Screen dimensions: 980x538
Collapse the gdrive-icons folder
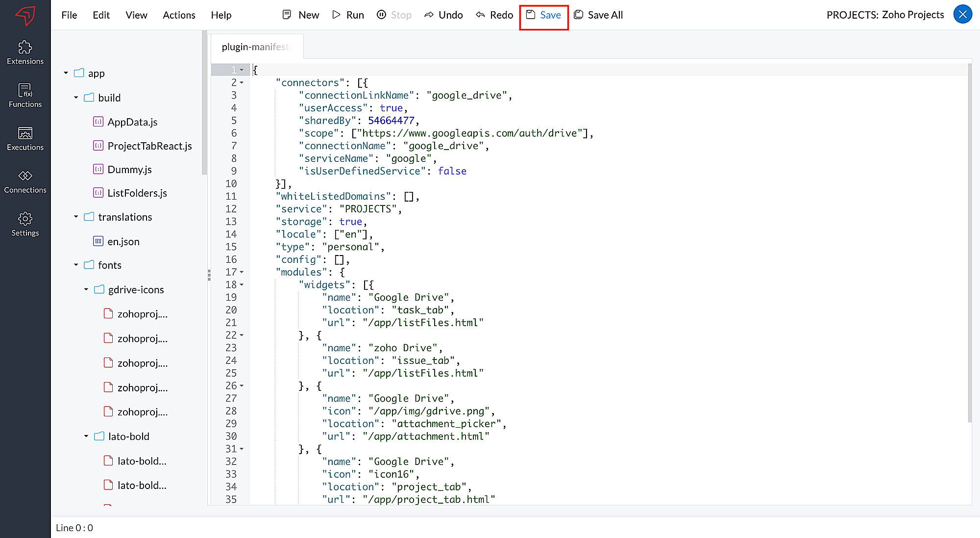(86, 289)
